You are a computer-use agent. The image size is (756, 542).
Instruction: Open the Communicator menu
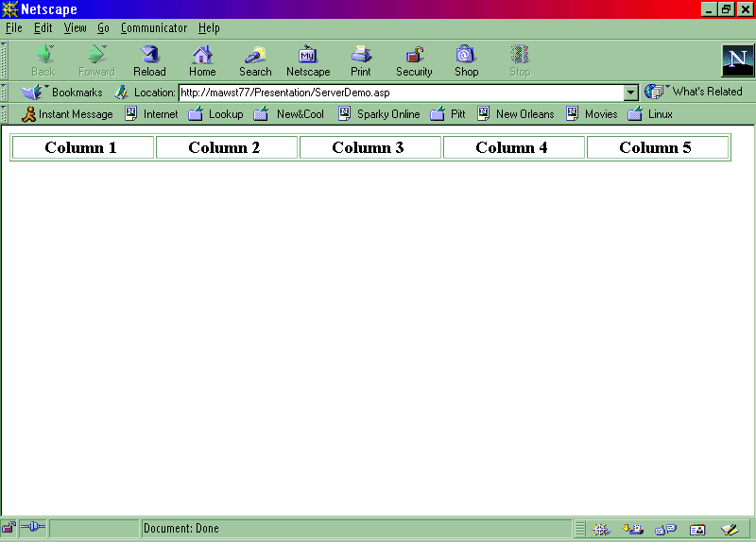coord(153,28)
